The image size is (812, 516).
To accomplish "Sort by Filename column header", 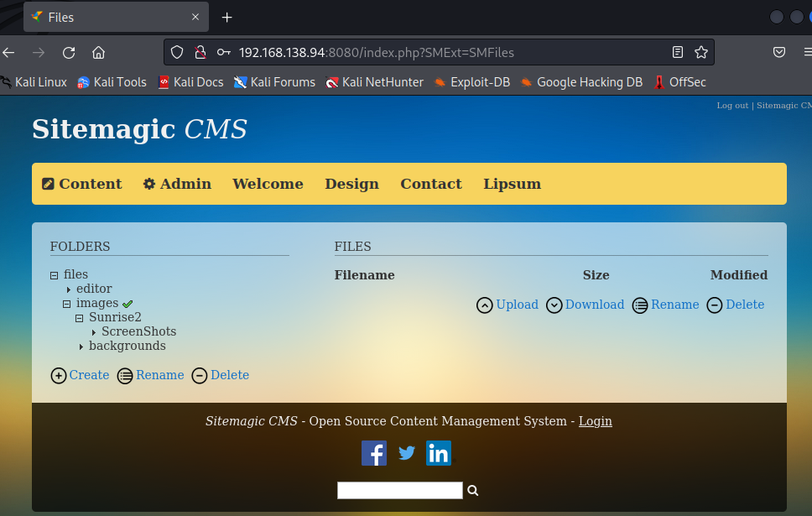I will coord(365,275).
